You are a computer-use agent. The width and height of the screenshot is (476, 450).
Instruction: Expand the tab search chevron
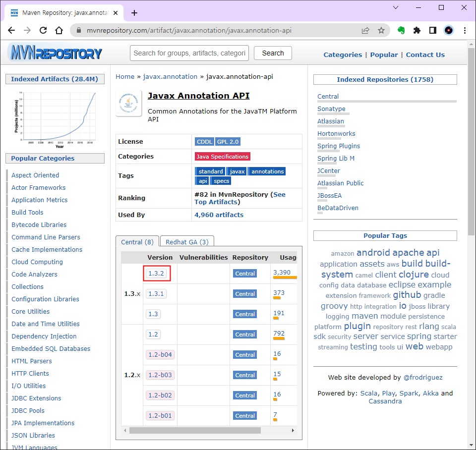point(396,7)
